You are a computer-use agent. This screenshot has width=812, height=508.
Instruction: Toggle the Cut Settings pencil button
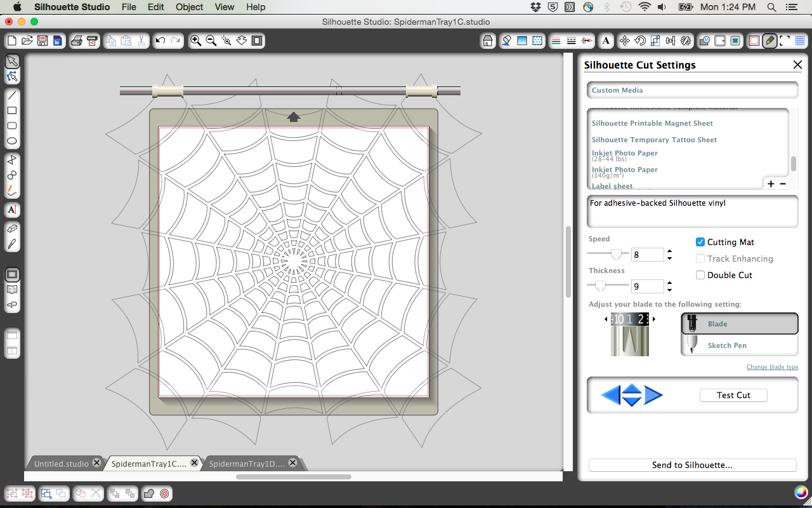coord(769,41)
